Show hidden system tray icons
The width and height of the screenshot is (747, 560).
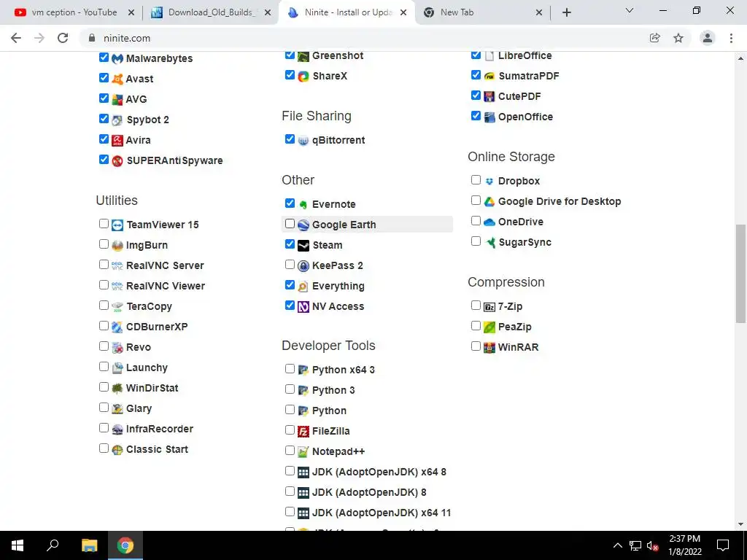click(x=617, y=545)
